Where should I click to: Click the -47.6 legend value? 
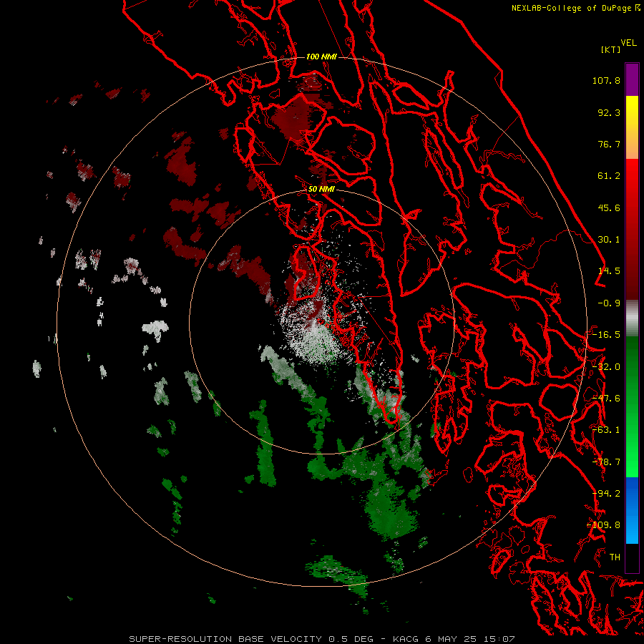606,399
